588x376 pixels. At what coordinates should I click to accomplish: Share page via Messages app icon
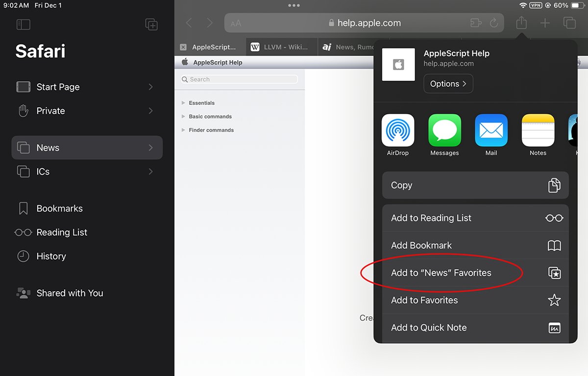pyautogui.click(x=444, y=131)
